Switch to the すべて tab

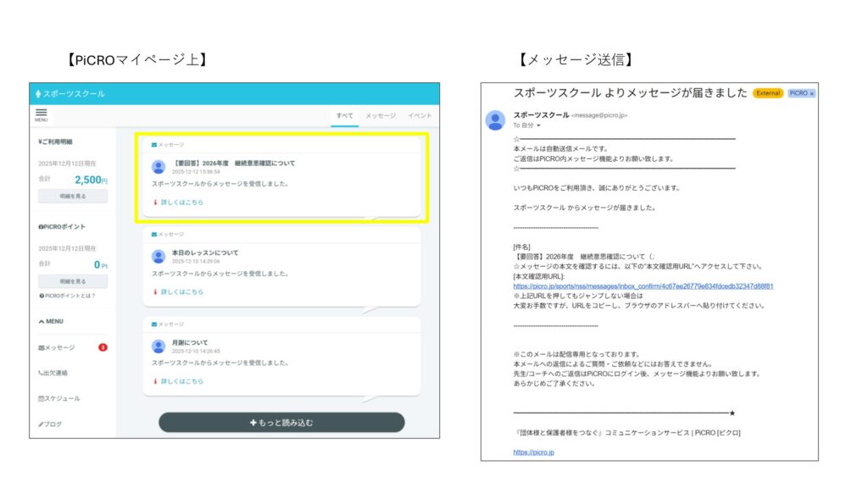point(344,115)
